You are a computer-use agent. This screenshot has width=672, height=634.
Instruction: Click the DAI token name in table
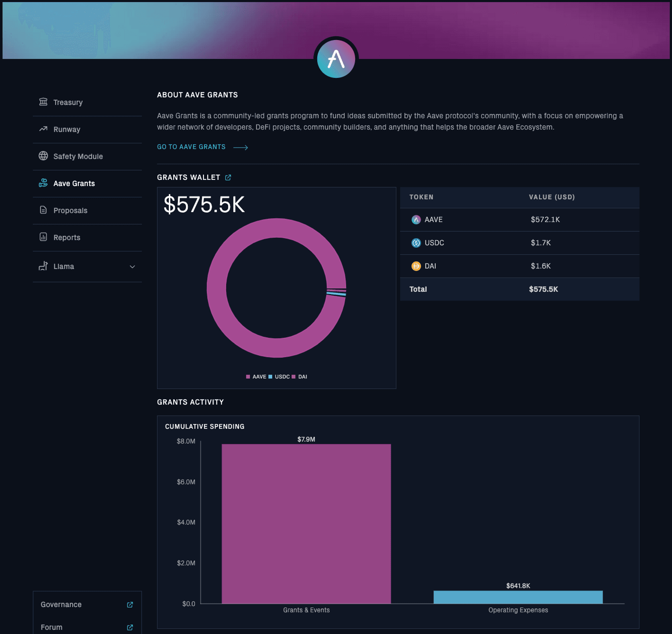pyautogui.click(x=430, y=266)
